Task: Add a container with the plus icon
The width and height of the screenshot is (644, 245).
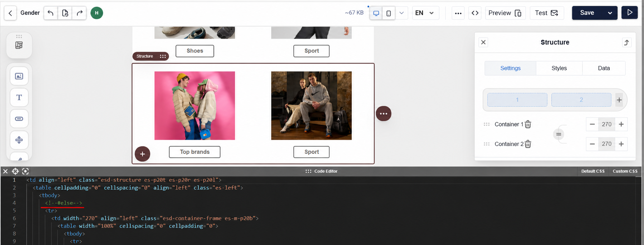Action: click(x=619, y=100)
